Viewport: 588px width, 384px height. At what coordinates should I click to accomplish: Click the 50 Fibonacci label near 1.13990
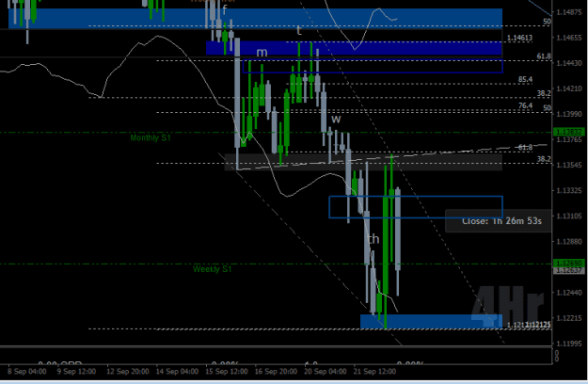[x=548, y=108]
